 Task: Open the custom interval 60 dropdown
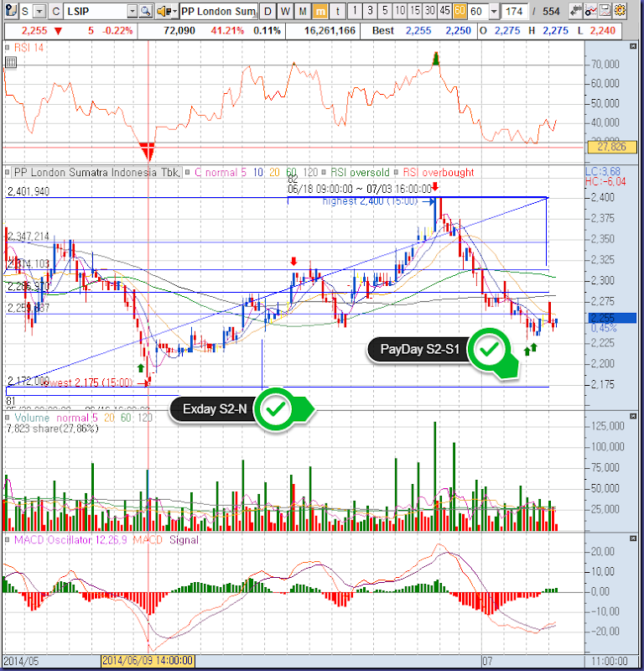pyautogui.click(x=494, y=12)
